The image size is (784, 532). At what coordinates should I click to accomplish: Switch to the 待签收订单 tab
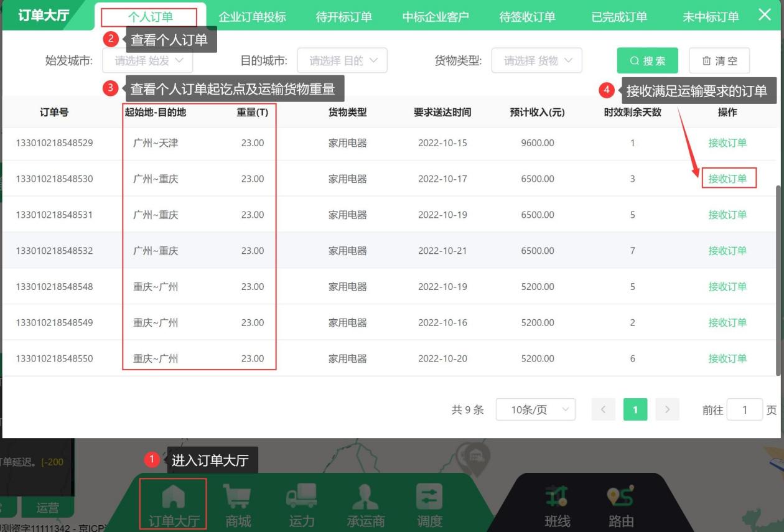point(527,17)
